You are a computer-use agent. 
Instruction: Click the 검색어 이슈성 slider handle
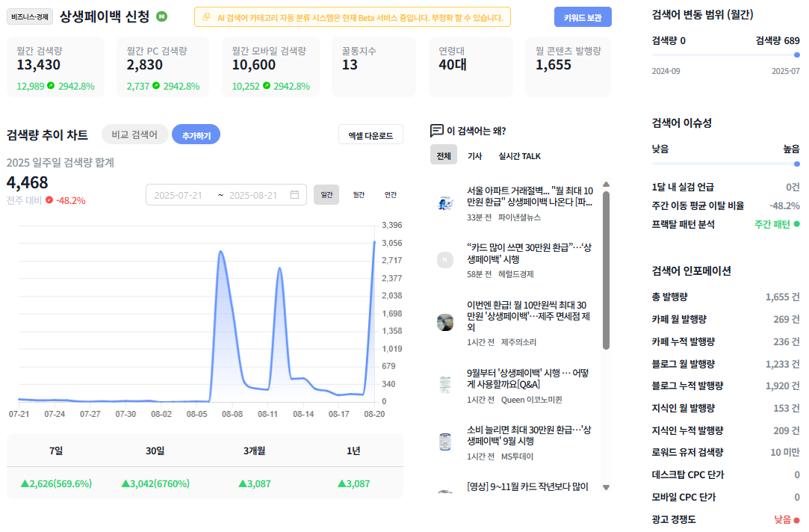[796, 164]
